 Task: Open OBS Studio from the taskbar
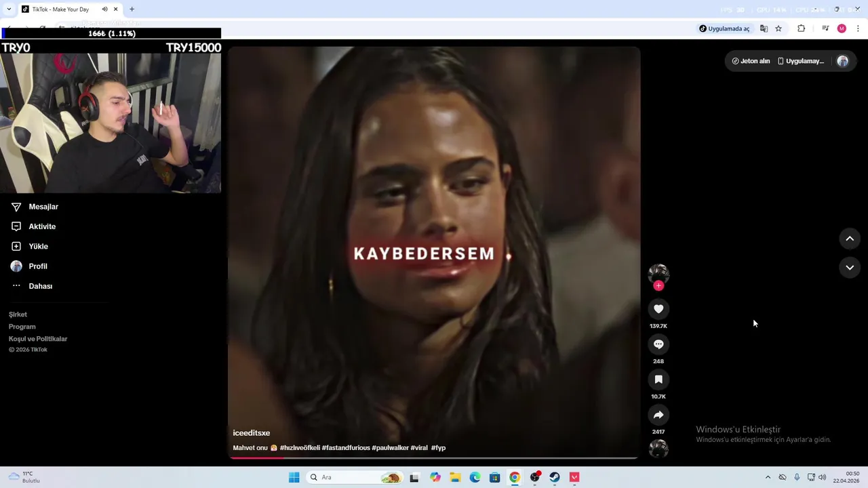(535, 477)
